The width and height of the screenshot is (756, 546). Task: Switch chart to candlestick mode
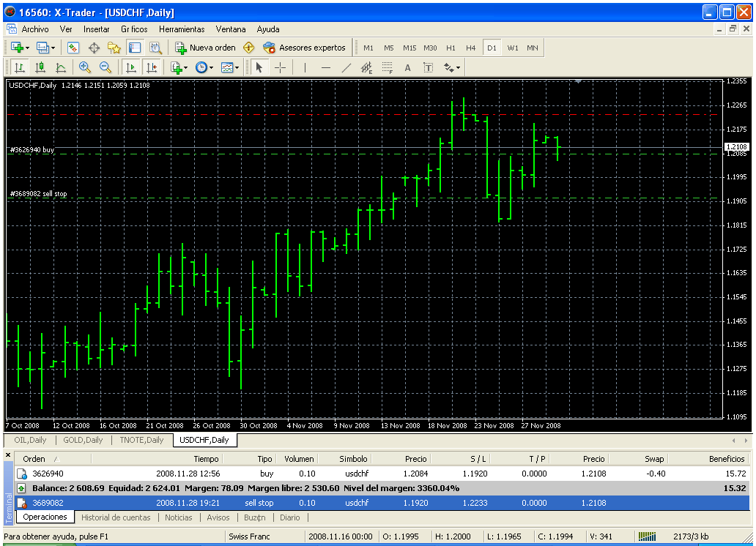[x=40, y=67]
